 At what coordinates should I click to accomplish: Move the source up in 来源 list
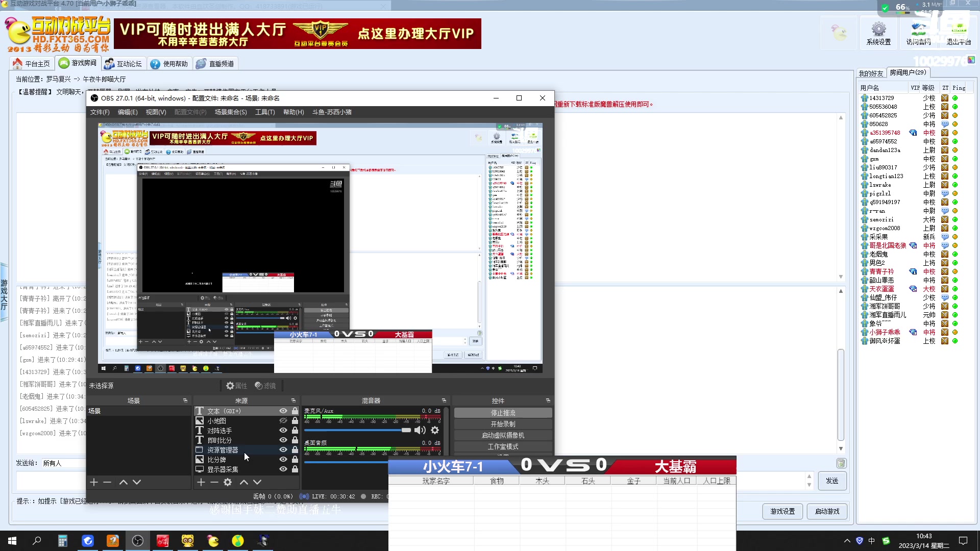pos(244,482)
